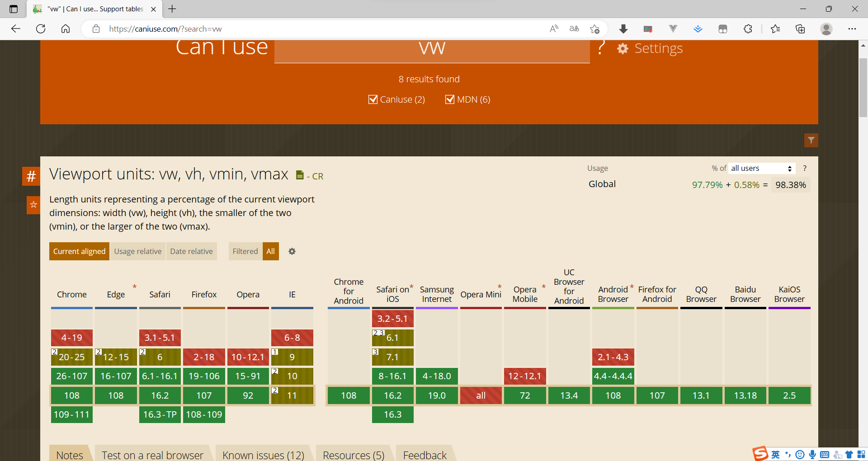Select Chrome 108 support cell
The width and height of the screenshot is (868, 461).
(x=72, y=395)
